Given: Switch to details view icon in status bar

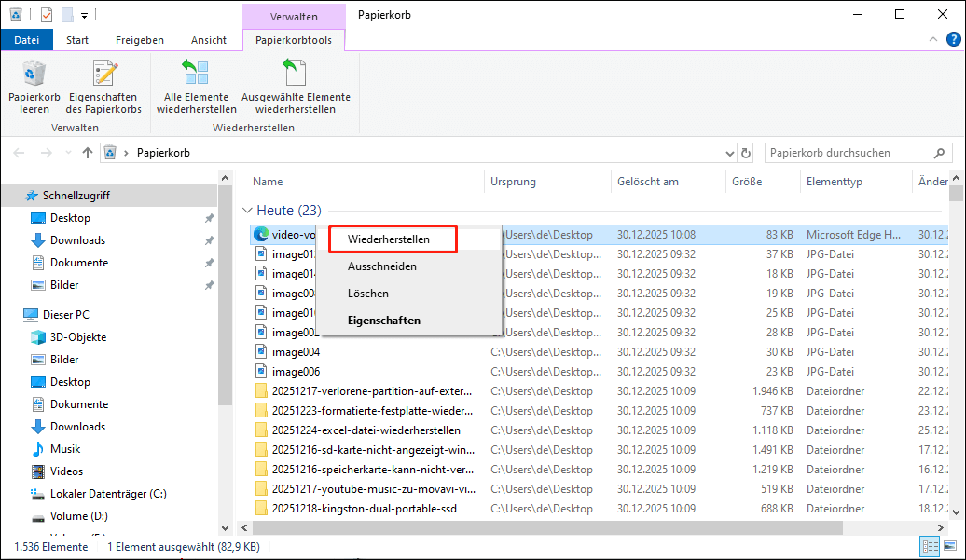Looking at the screenshot, I should click(930, 546).
